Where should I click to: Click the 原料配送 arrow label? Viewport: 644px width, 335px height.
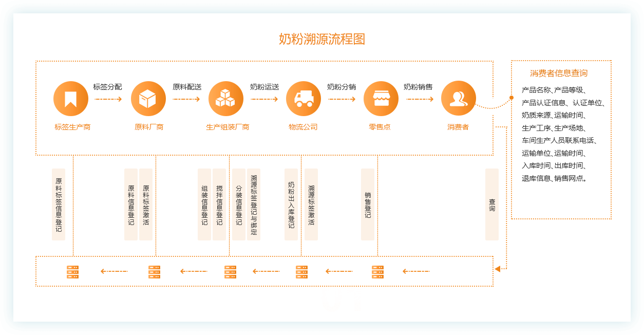187,87
